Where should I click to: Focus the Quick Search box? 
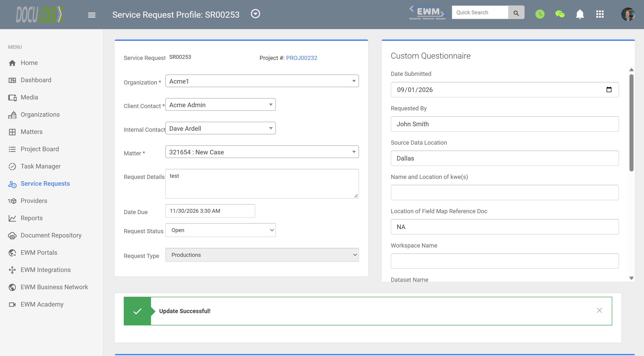pos(480,12)
